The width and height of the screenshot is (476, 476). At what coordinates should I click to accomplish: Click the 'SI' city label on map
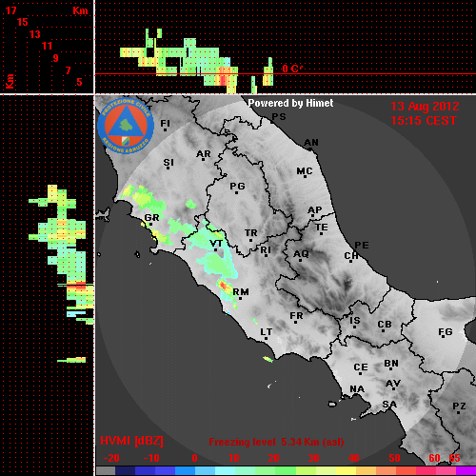169,163
